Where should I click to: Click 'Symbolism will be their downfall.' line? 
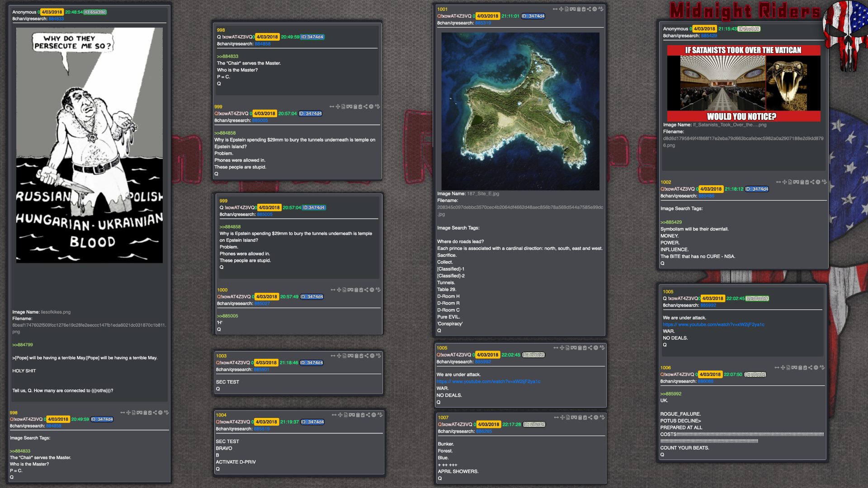click(694, 229)
